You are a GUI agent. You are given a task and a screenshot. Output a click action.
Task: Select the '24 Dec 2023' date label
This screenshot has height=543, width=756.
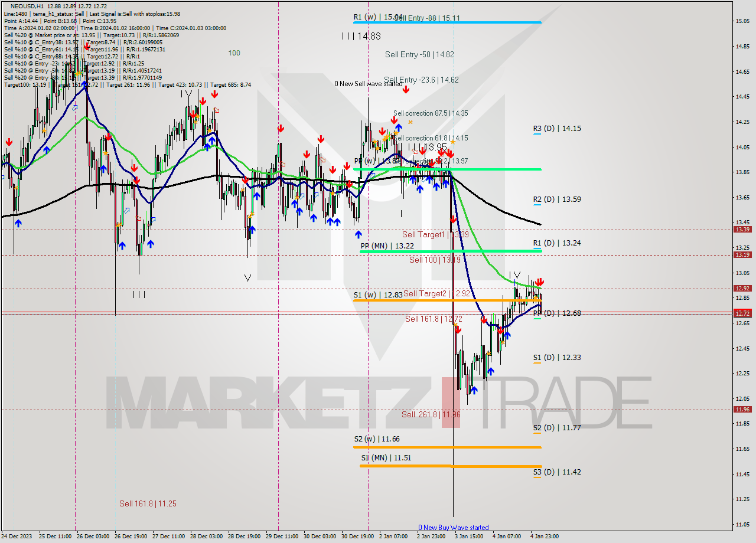pos(17,537)
